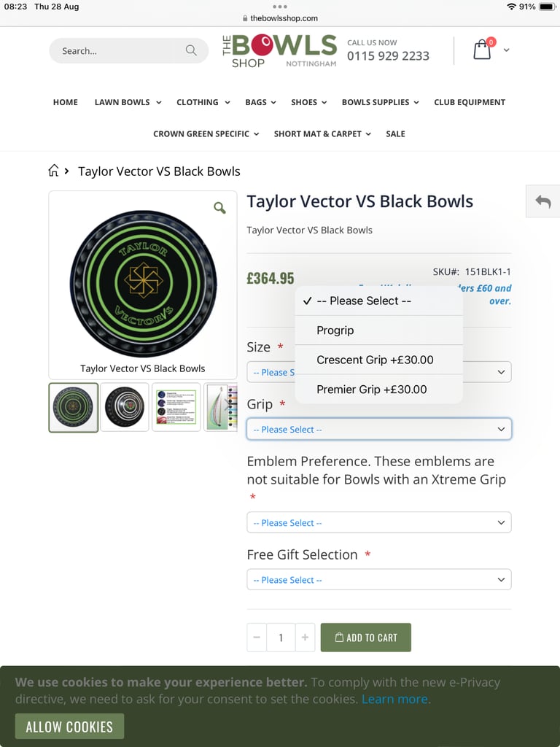Viewport: 560px width, 747px height.
Task: Open the Free Gift Selection dropdown
Action: pos(379,580)
